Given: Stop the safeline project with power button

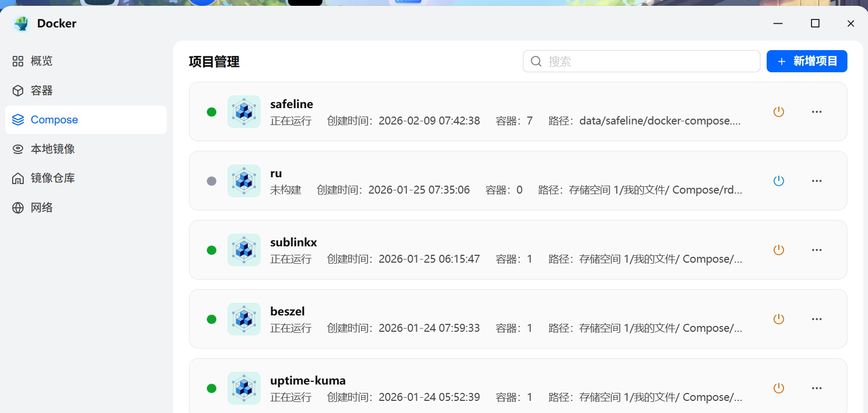Looking at the screenshot, I should tap(779, 112).
